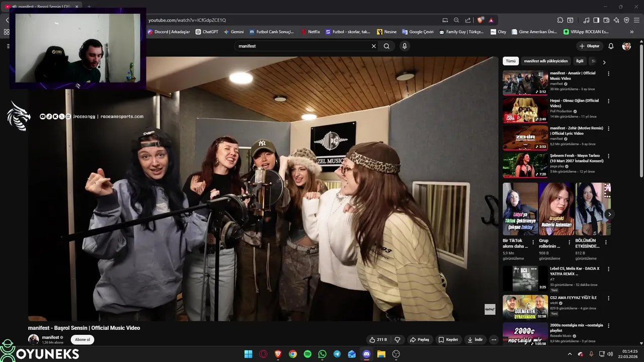Open the media control music-note icon
Image resolution: width=644 pixels, height=362 pixels.
click(586, 20)
